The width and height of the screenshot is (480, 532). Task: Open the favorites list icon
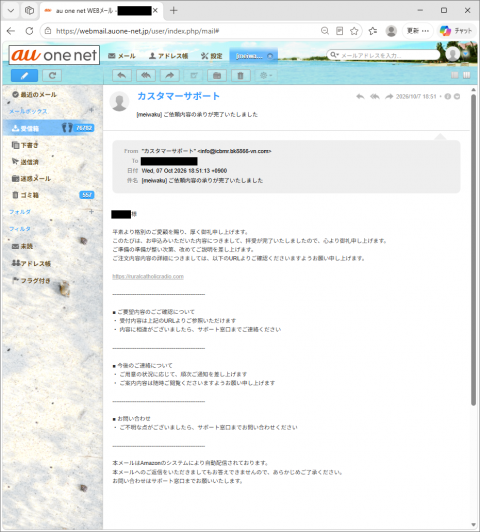[x=373, y=31]
